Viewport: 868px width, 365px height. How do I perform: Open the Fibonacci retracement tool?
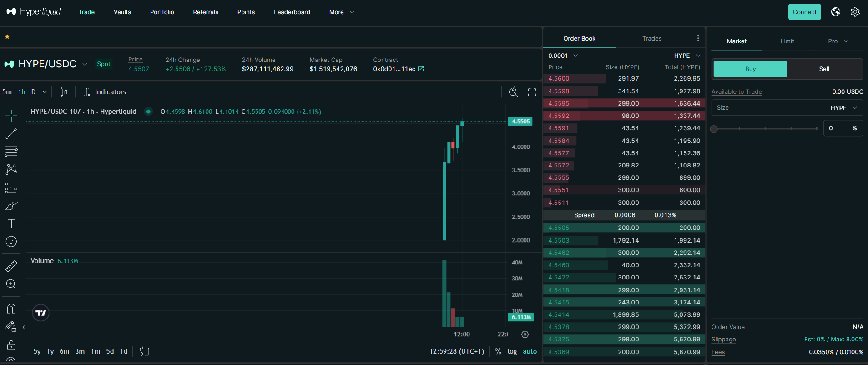(x=11, y=151)
